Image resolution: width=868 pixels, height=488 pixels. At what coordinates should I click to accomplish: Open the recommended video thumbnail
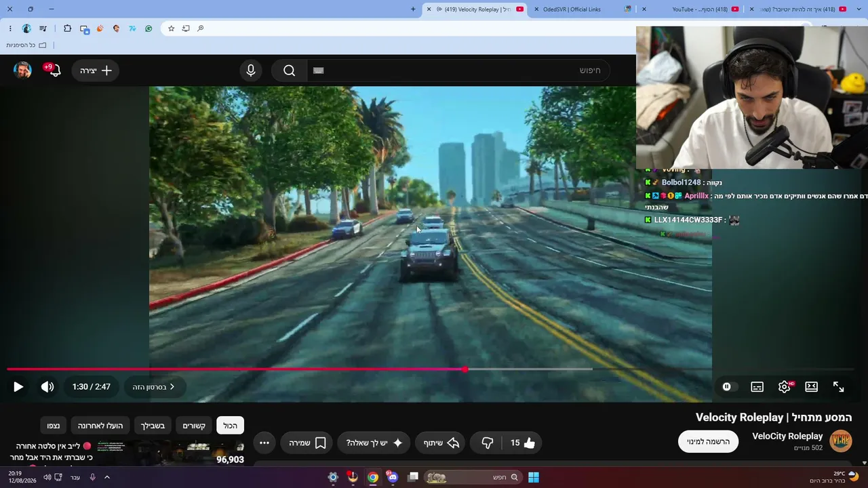(170, 453)
